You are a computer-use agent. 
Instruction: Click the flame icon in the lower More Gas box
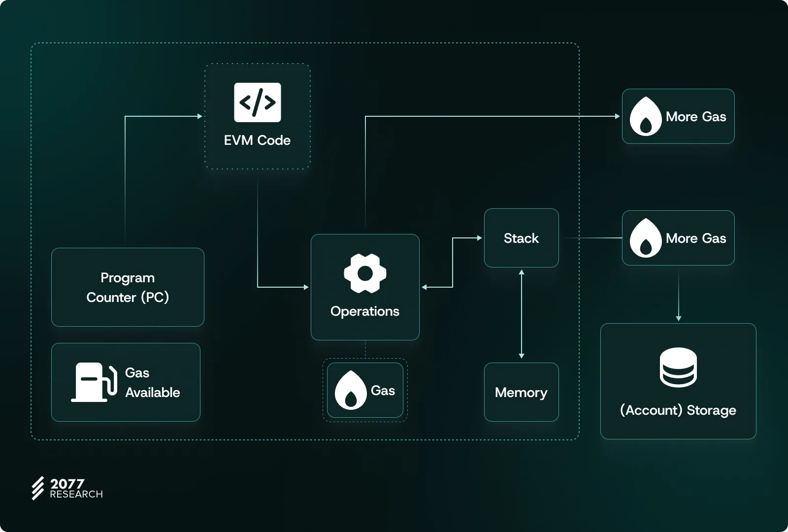645,238
